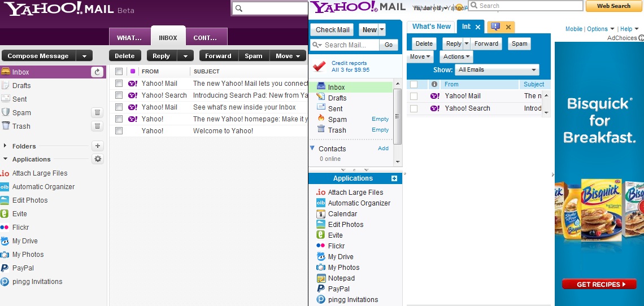Collapse Beta Applications section
The image size is (644, 306).
pyautogui.click(x=5, y=159)
